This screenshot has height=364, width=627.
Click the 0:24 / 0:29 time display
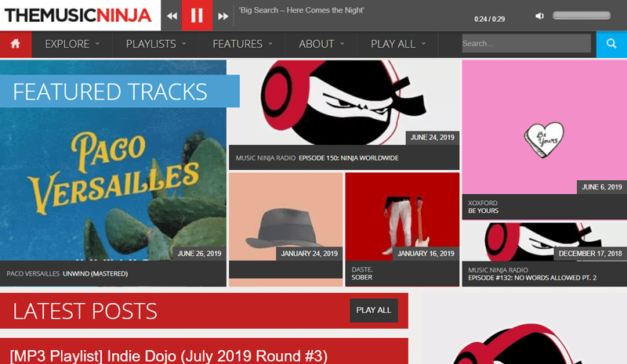[489, 20]
